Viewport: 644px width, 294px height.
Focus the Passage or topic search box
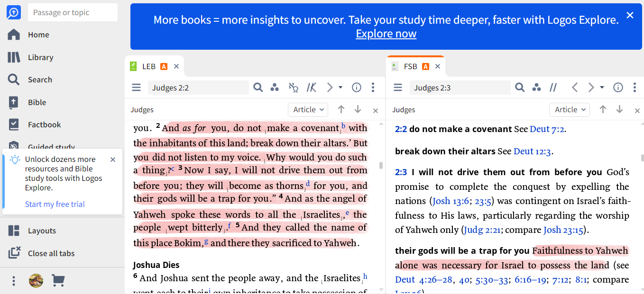(73, 12)
